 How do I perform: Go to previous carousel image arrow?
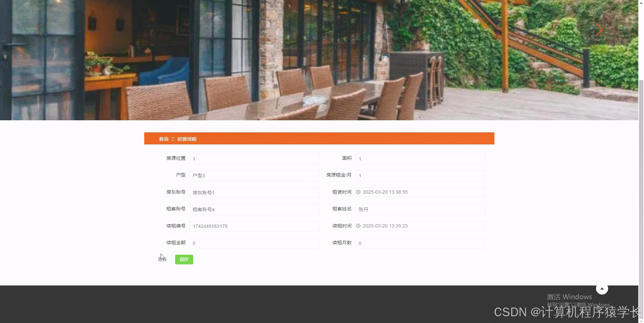click(x=40, y=29)
